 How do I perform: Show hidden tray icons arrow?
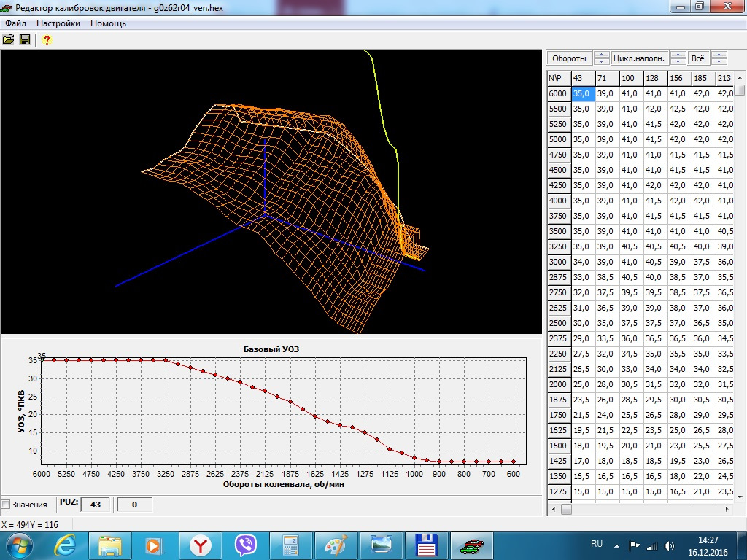618,545
